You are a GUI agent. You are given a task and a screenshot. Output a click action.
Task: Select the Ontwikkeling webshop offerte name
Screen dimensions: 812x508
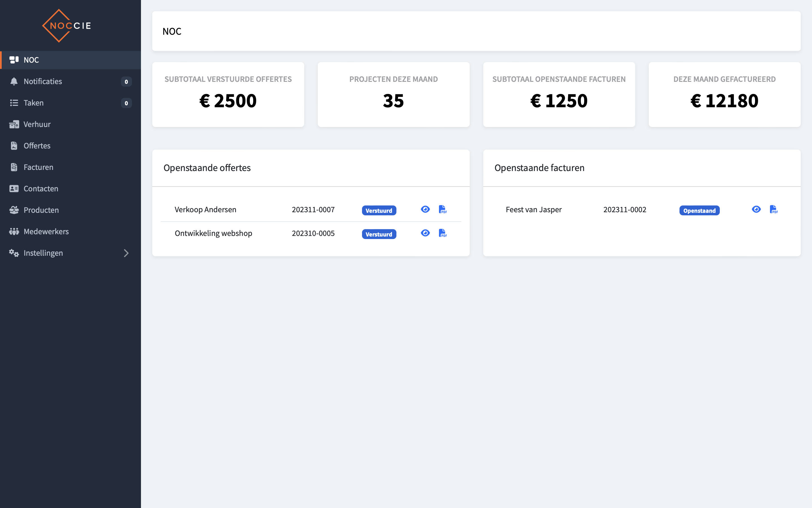pyautogui.click(x=213, y=233)
